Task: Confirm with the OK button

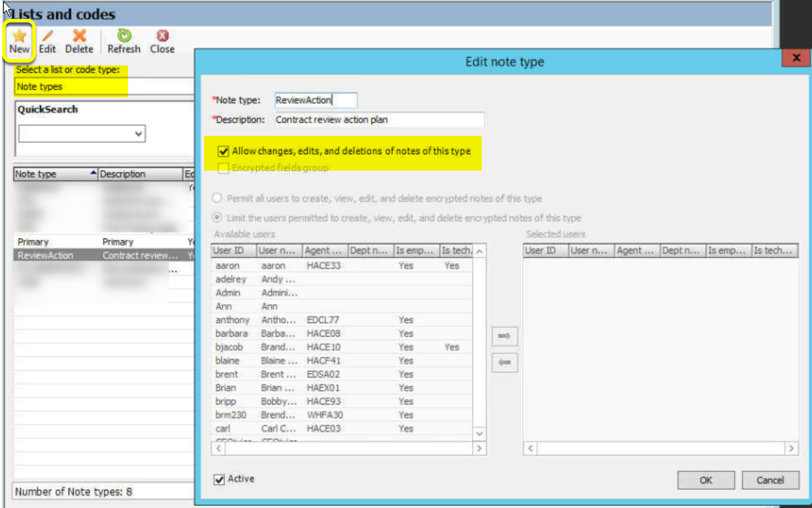Action: point(706,480)
